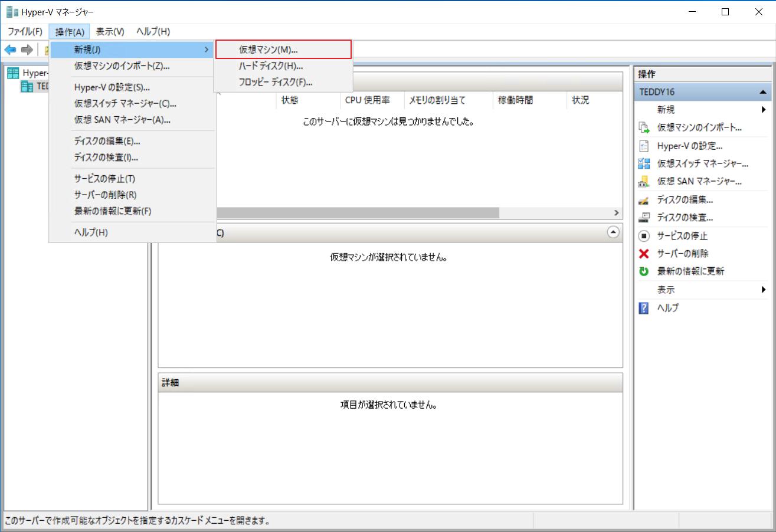Viewport: 776px width, 532px height.
Task: Click the 仮想マシンのインポート icon in the actions pane
Action: coord(643,127)
